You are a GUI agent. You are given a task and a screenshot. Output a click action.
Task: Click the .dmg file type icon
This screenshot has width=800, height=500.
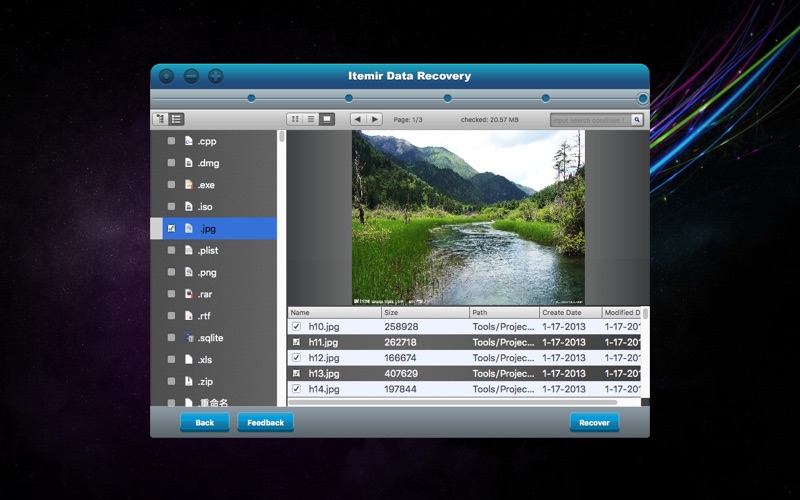(x=189, y=163)
